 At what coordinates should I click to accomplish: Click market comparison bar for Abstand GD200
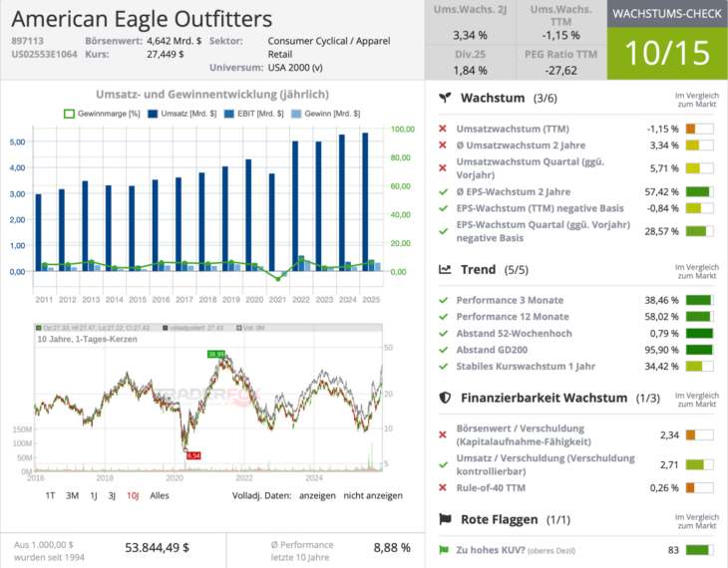click(699, 350)
